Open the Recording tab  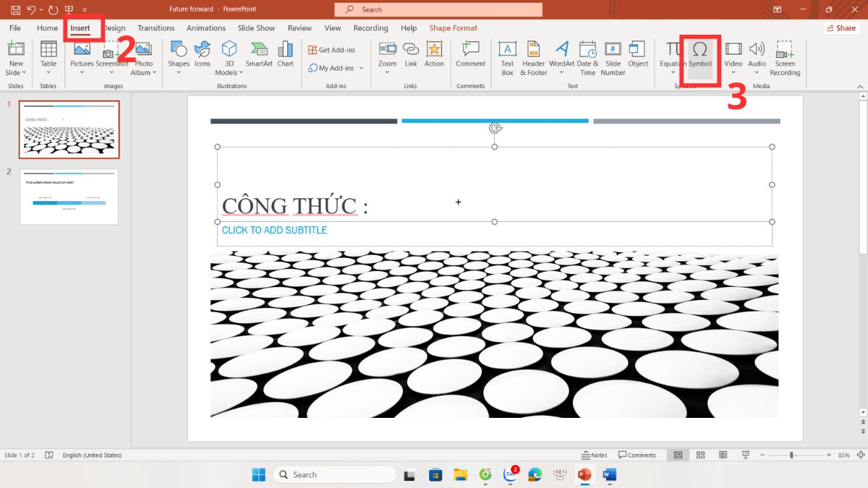point(370,28)
